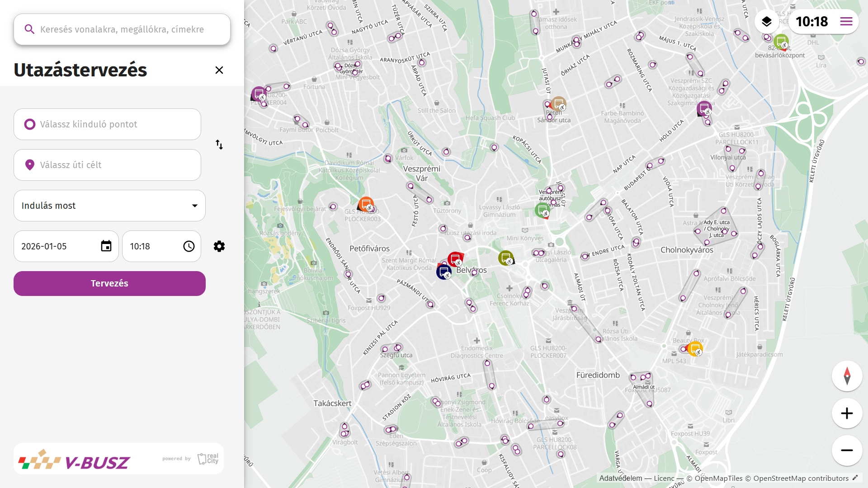
Task: Focus the search field for lines and stops
Action: click(x=122, y=29)
